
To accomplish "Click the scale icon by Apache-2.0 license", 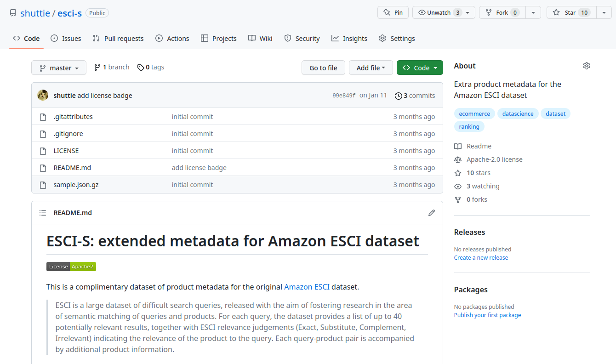I will (x=458, y=159).
